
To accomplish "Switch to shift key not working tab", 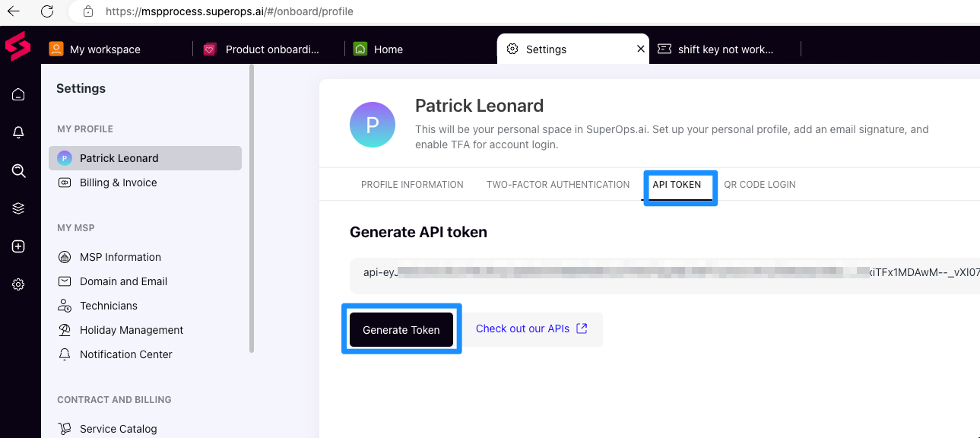I will (725, 49).
